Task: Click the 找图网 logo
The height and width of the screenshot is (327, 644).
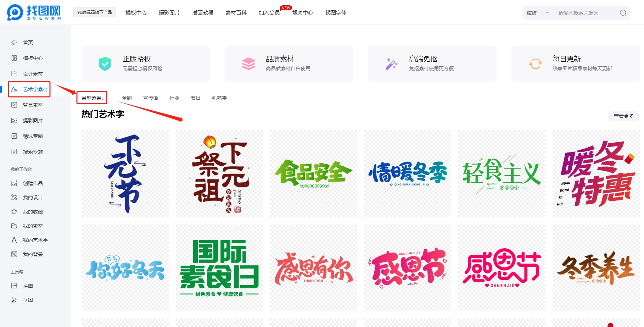Action: tap(34, 13)
